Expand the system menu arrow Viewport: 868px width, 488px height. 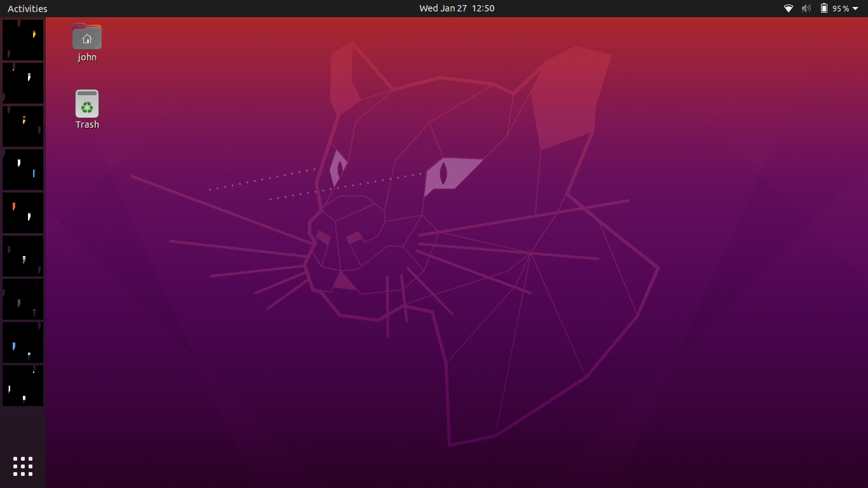[855, 9]
